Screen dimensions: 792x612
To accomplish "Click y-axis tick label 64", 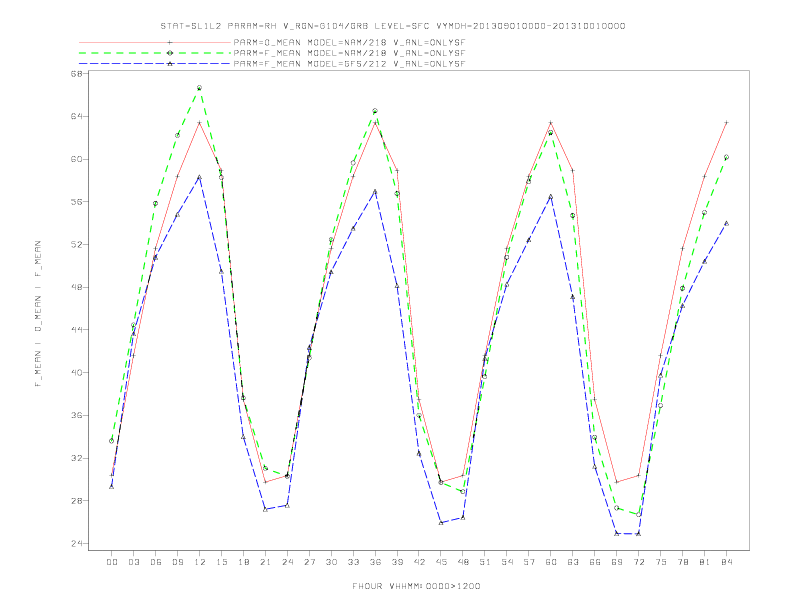I will pos(77,116).
